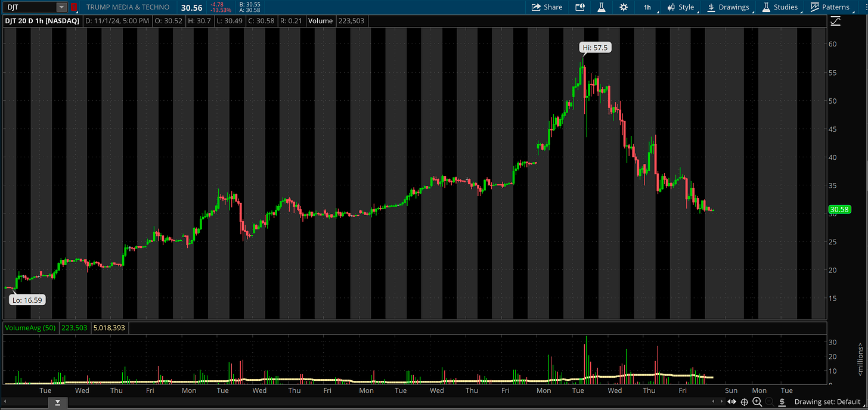Click the DJT symbol input field
The width and height of the screenshot is (868, 410).
(x=30, y=7)
